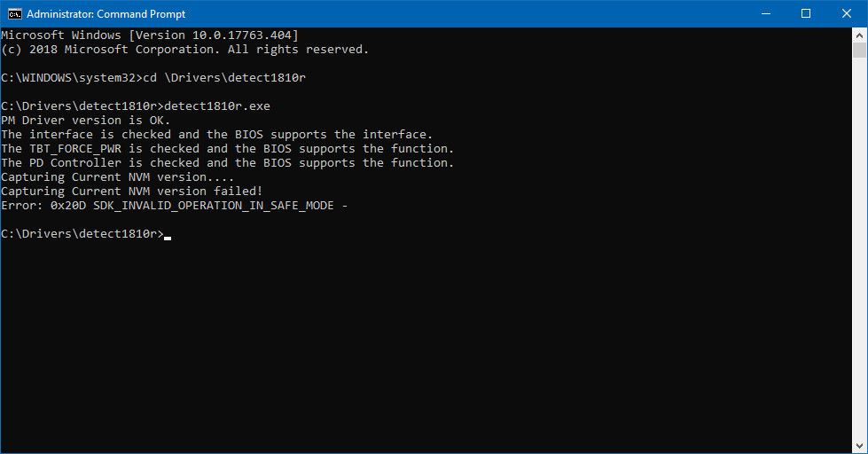Click the vertical scrollbar track
The width and height of the screenshot is (868, 454).
tap(860, 266)
